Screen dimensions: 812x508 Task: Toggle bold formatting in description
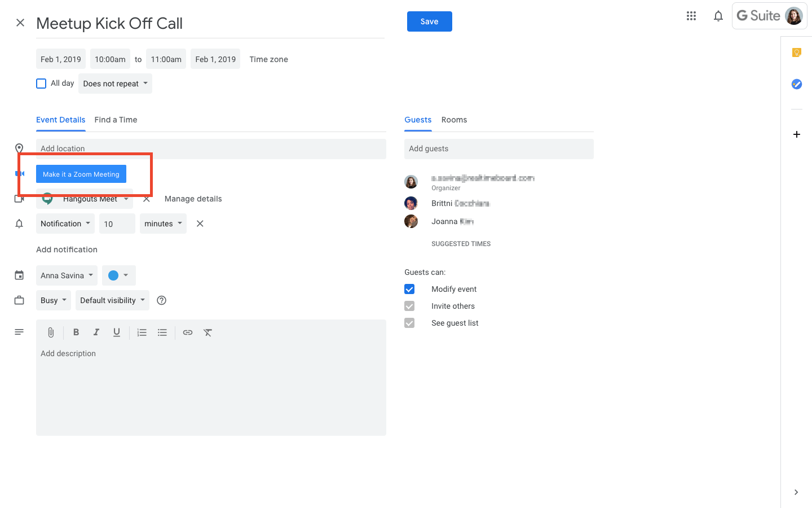click(76, 332)
